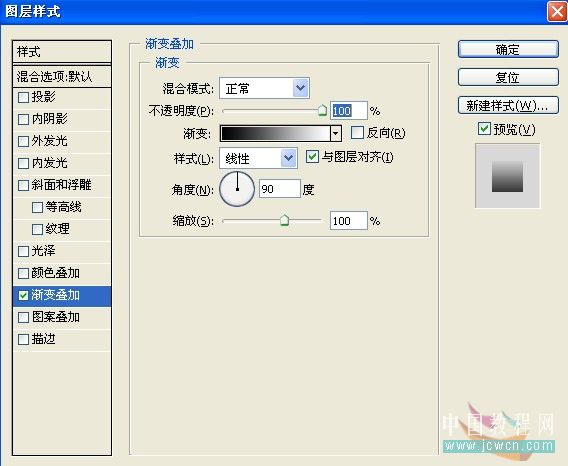This screenshot has width=568, height=466.
Task: Open the 混合模式 blend mode dropdown
Action: (264, 88)
